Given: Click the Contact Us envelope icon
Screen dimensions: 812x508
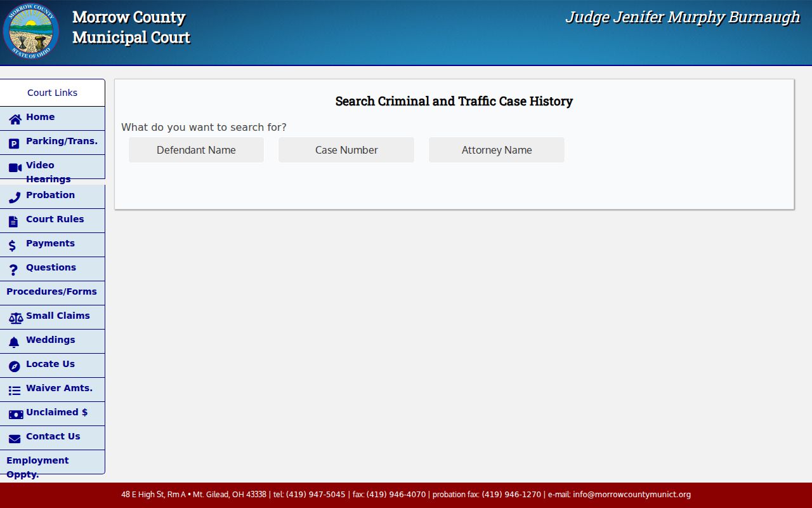Looking at the screenshot, I should (x=15, y=439).
